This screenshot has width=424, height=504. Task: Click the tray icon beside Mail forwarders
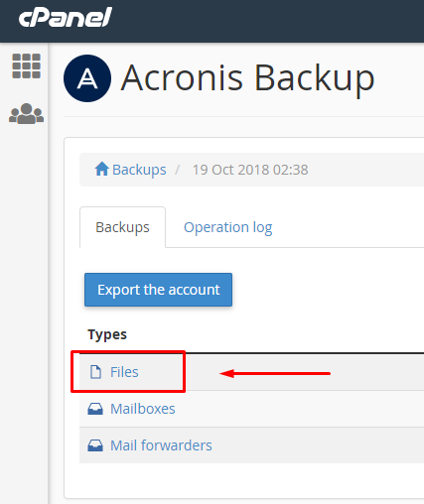pyautogui.click(x=95, y=445)
